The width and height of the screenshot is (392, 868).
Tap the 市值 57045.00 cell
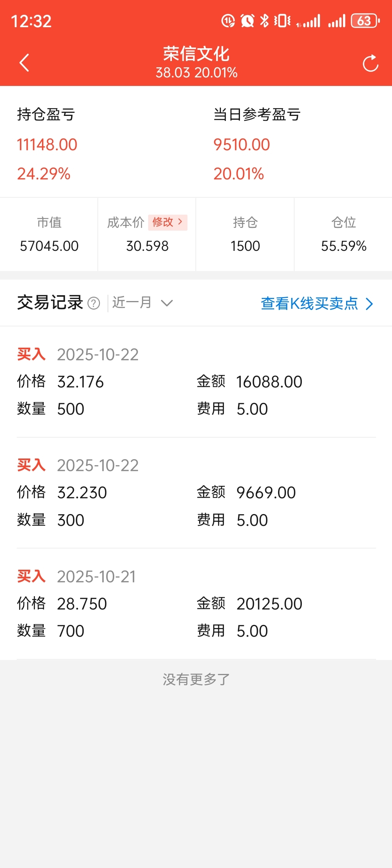(49, 234)
